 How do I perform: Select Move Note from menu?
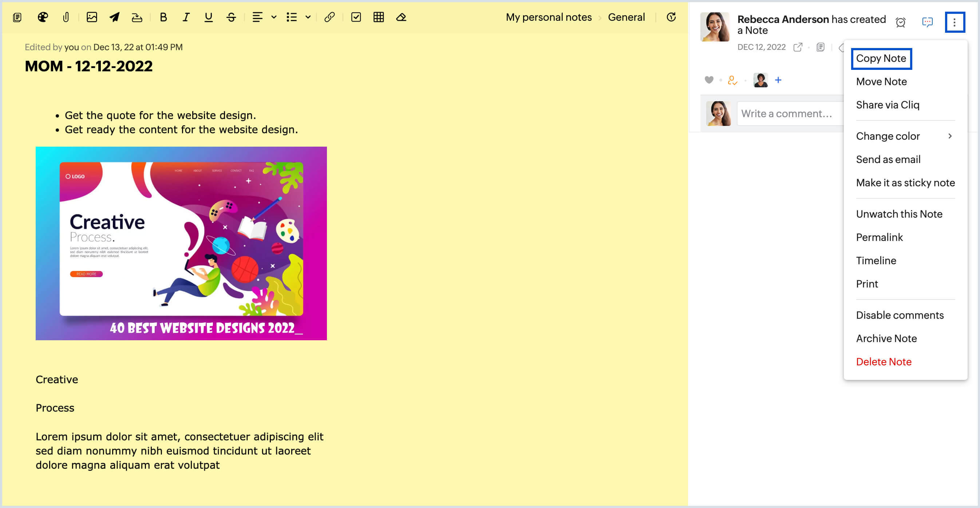tap(881, 82)
